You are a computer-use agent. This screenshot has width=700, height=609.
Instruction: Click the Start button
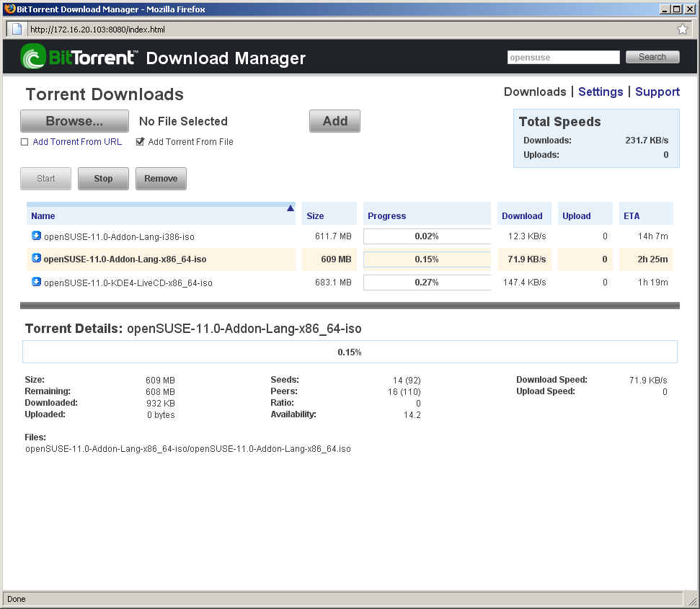click(x=45, y=179)
